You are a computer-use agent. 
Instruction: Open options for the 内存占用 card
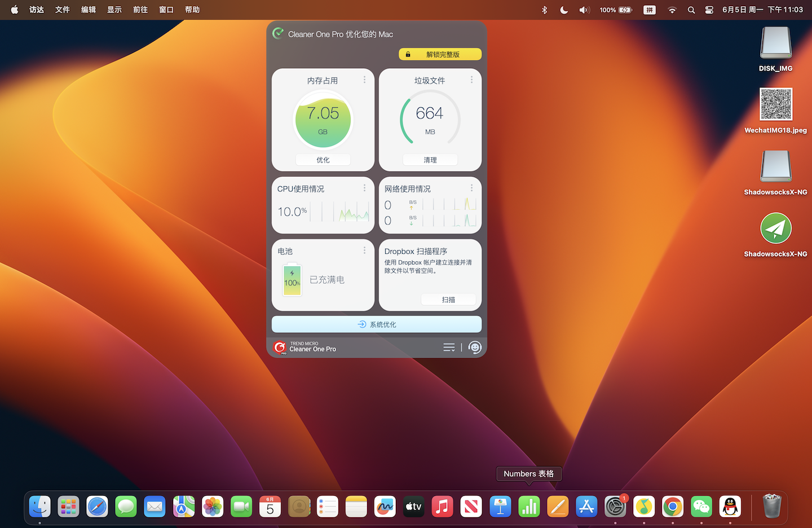[x=364, y=80]
